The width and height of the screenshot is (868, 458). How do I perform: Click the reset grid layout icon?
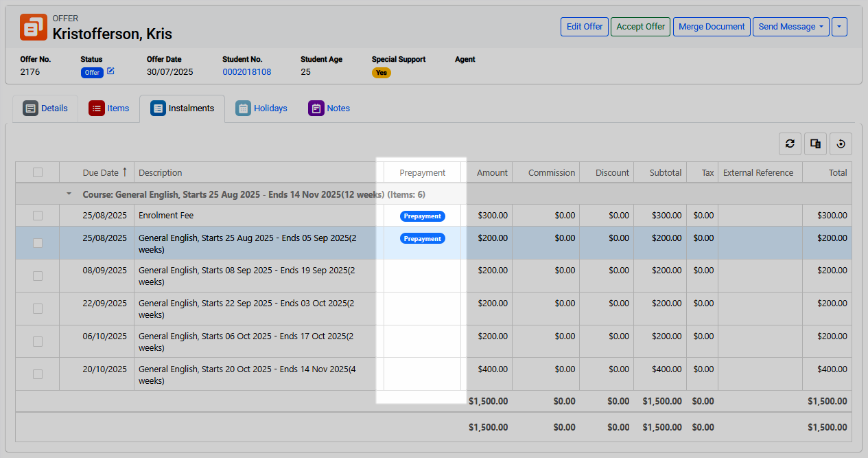pos(841,144)
